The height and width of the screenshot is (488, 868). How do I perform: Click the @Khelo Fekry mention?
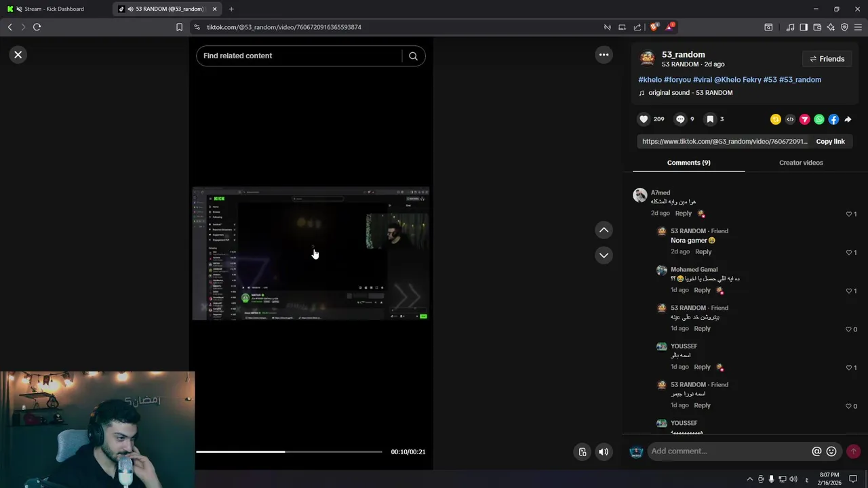click(738, 80)
